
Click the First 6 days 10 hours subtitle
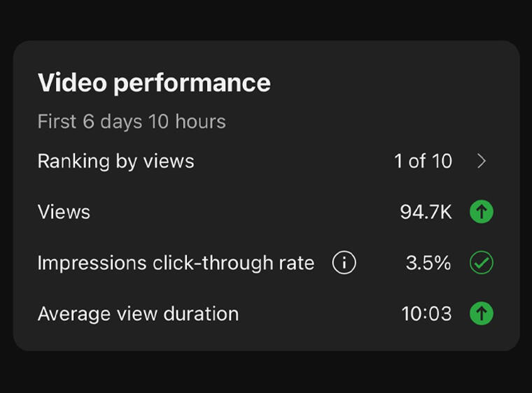[132, 122]
